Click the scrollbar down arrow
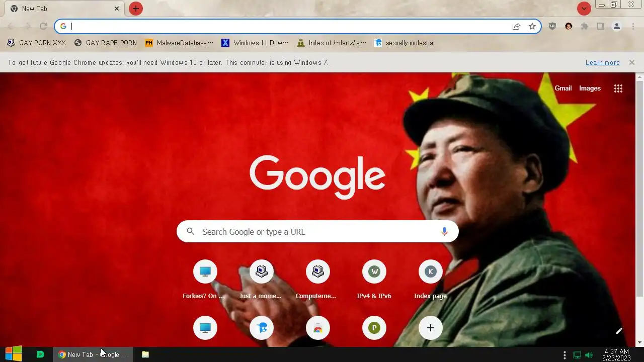 (640, 343)
